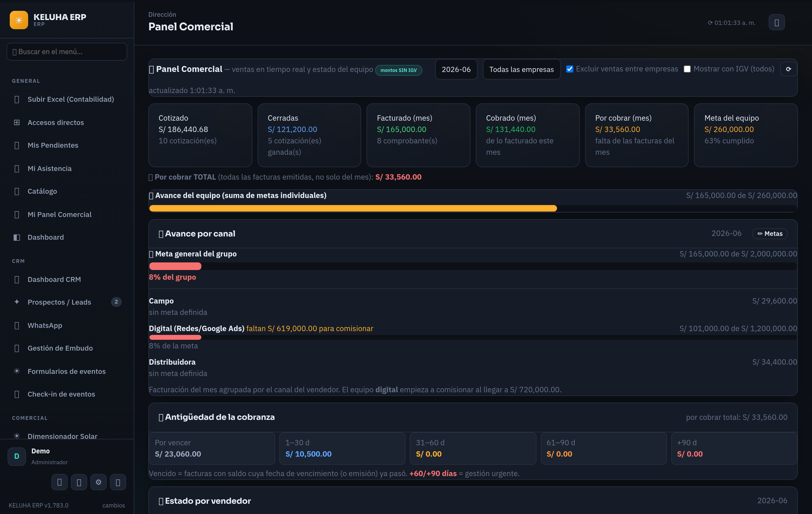Click the Dashboard CRM icon
The height and width of the screenshot is (514, 812).
tap(17, 279)
